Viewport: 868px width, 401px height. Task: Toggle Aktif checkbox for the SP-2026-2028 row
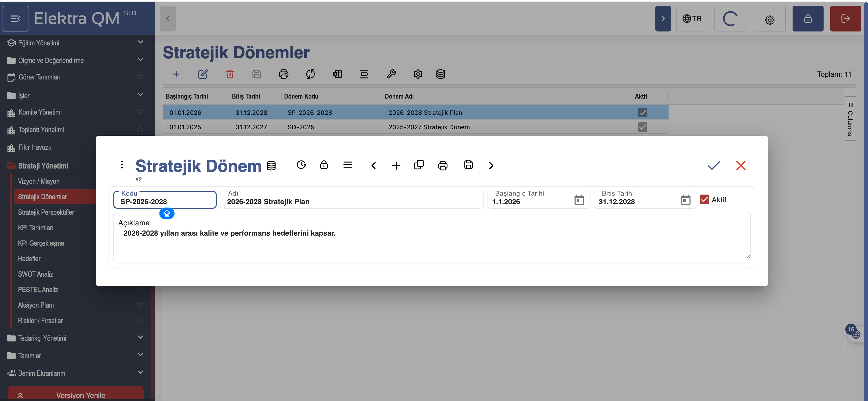coord(642,113)
